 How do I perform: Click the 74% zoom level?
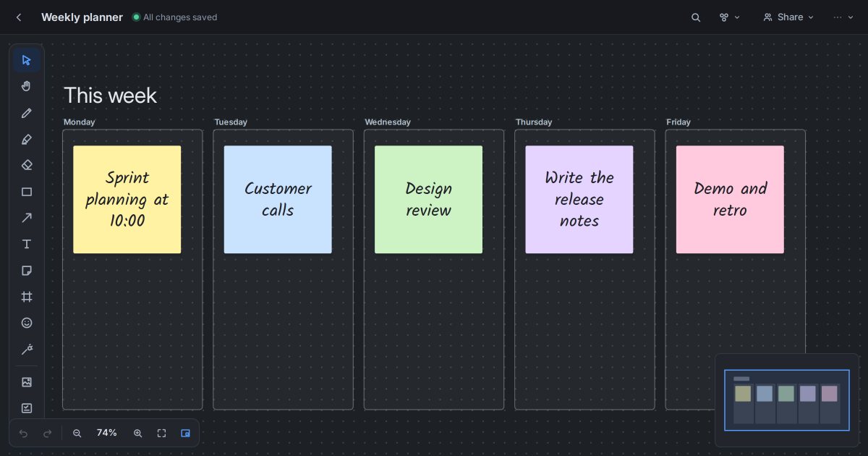tap(107, 433)
